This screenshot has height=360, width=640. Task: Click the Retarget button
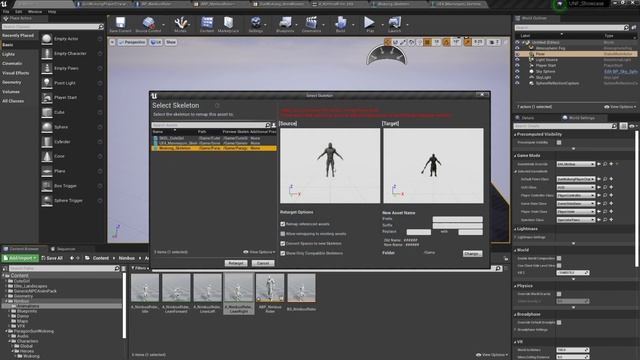click(236, 263)
